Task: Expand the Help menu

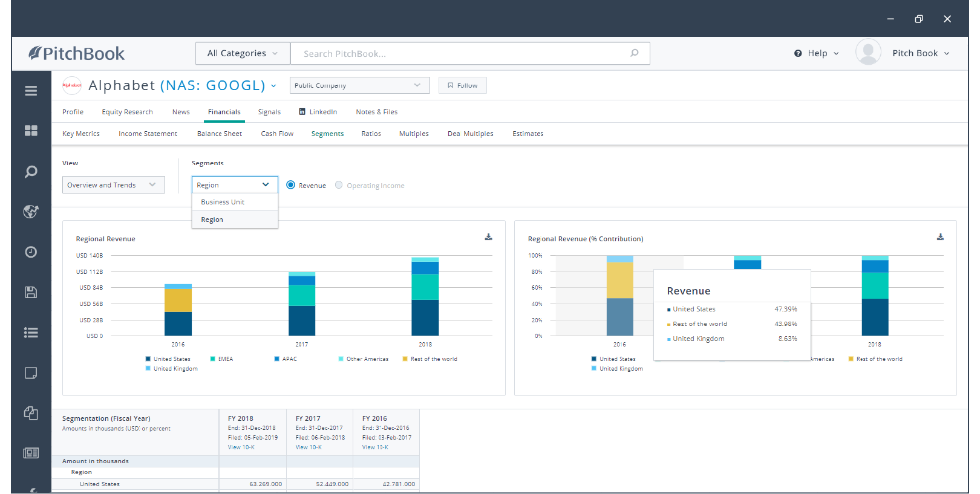Action: tap(817, 53)
